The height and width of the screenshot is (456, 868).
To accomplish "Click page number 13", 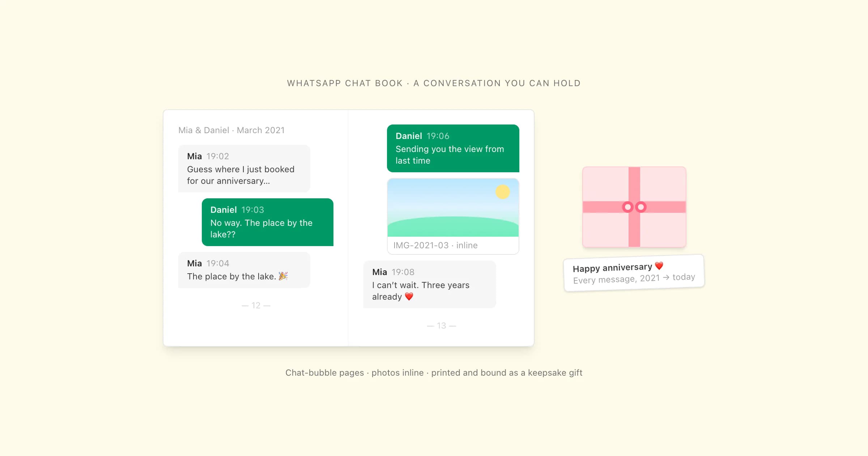I will (441, 326).
